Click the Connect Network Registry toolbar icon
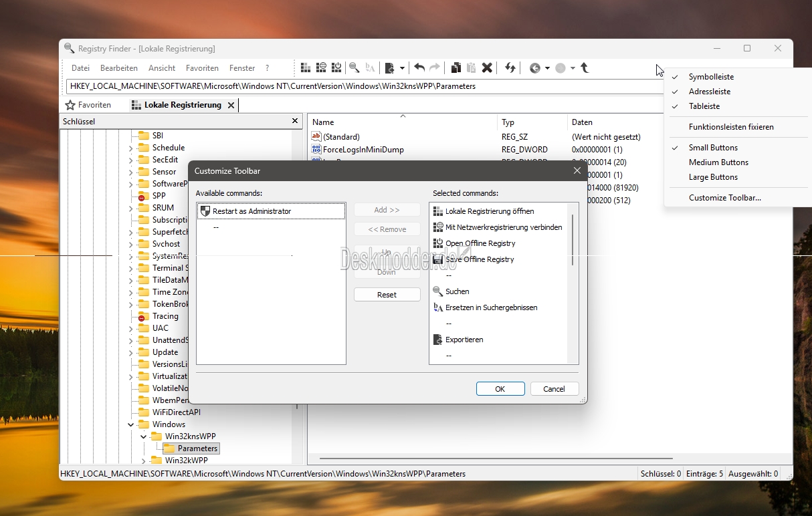Screen dimensions: 812x516 point(321,68)
